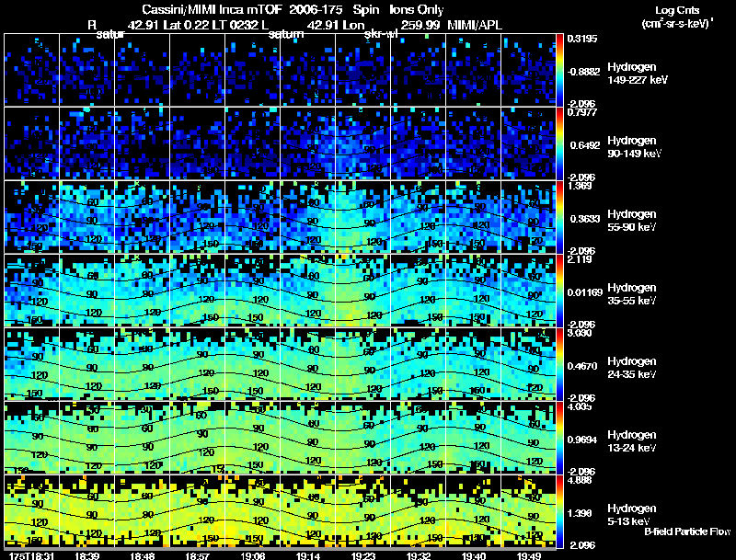The width and height of the screenshot is (736, 560).
Task: Click the color bar beside 90-149 keV panel
Action: tap(559, 143)
